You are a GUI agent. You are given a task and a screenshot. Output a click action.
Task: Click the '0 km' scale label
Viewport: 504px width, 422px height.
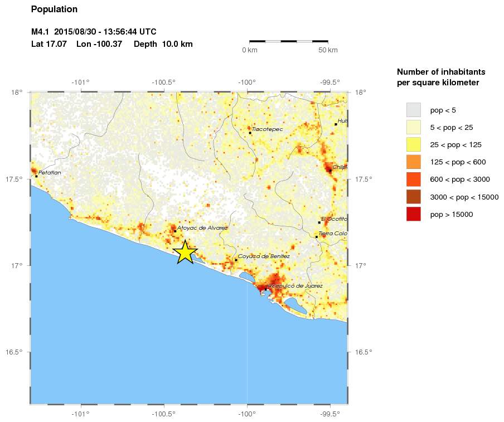250,50
